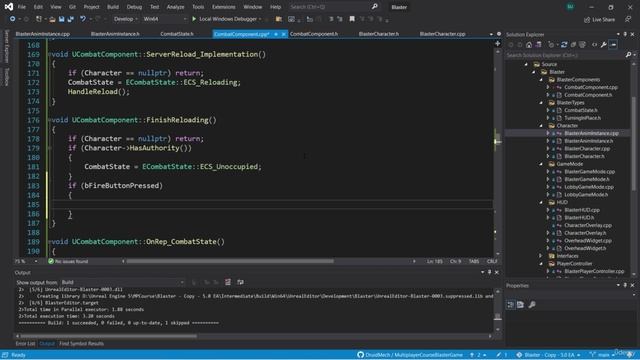Click No issues found indicator
This screenshot has height=360, width=640.
coord(68,261)
